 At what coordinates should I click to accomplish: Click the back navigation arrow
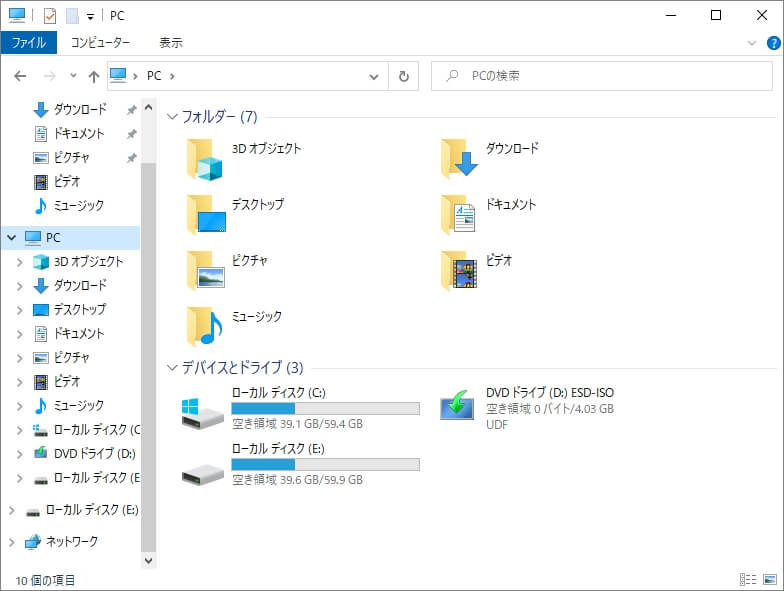click(20, 76)
